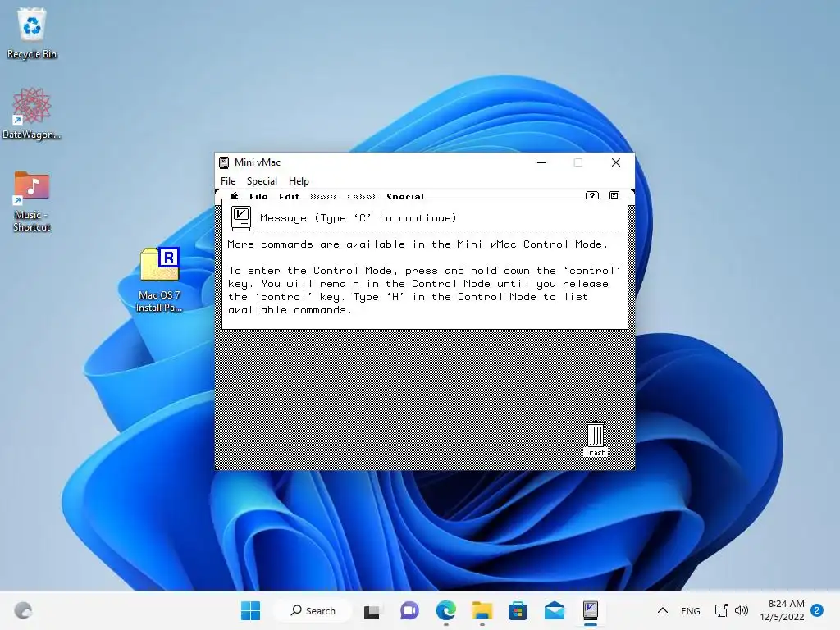Viewport: 840px width, 630px height.
Task: Click the Mini vMac taskbar icon
Action: 591,610
